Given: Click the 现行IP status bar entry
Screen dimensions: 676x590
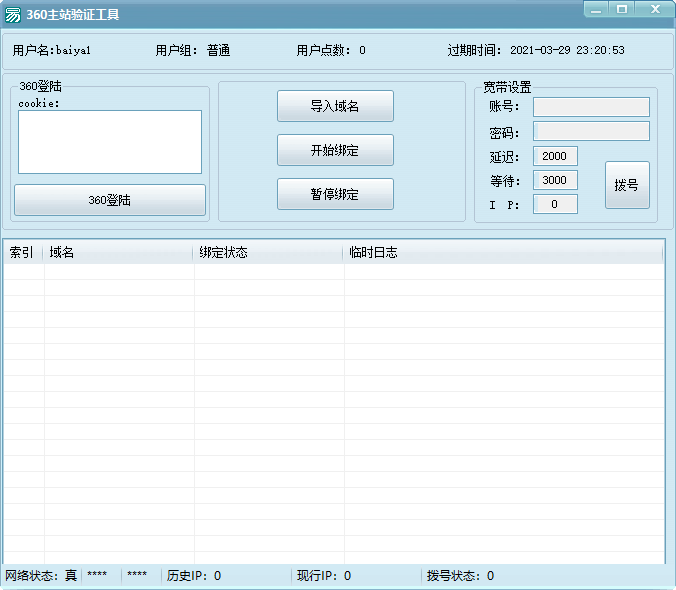Looking at the screenshot, I should 324,576.
